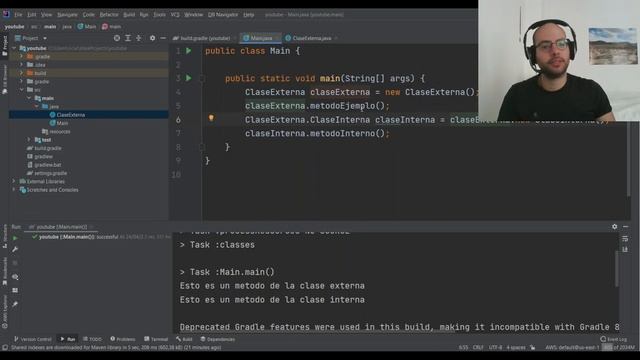Select ClaseExterna in project tree
Image resolution: width=640 pixels, height=360 pixels.
(71, 115)
